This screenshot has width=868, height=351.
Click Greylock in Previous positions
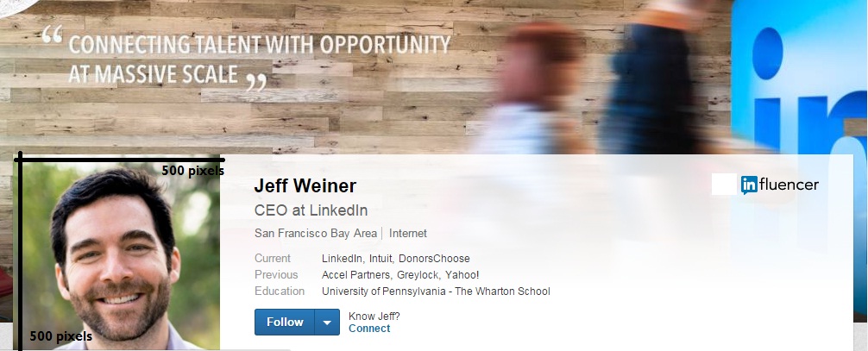point(418,275)
